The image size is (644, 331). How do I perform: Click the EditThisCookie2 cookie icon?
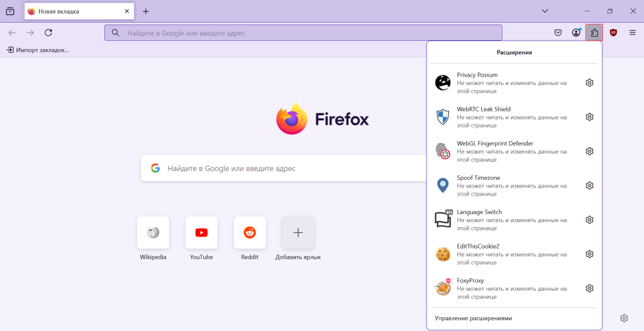[443, 254]
